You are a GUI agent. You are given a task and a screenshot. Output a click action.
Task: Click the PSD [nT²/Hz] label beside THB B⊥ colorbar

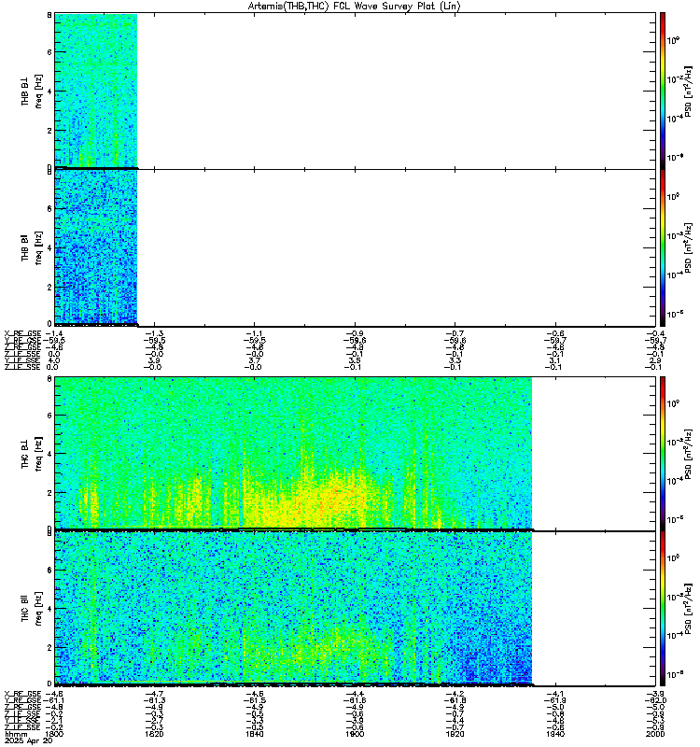point(688,91)
